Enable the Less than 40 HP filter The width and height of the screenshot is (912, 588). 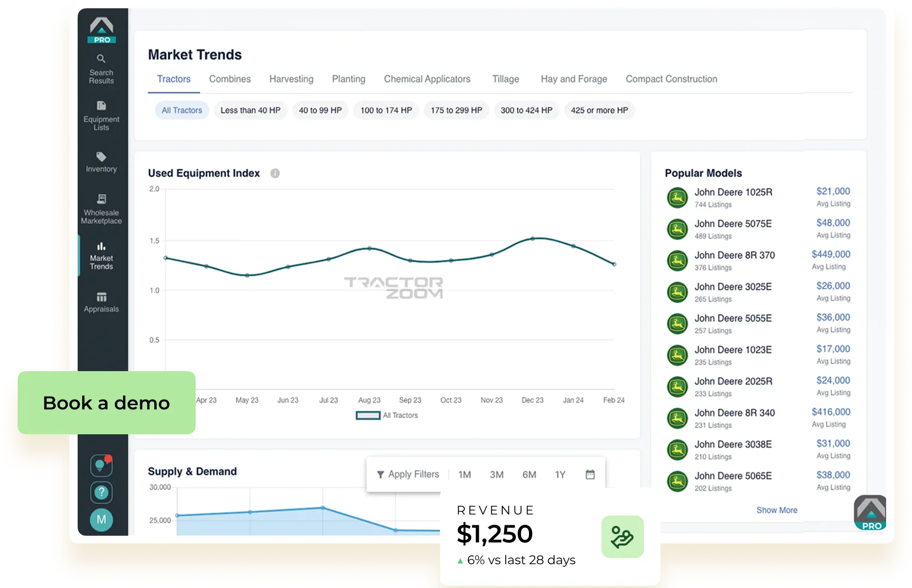pyautogui.click(x=251, y=110)
